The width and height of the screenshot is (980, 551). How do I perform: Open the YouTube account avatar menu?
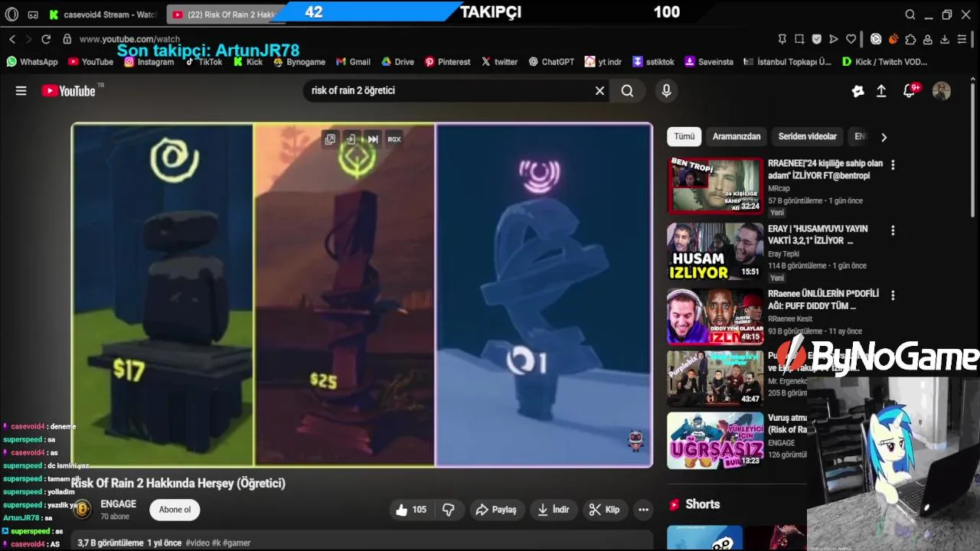pyautogui.click(x=942, y=91)
